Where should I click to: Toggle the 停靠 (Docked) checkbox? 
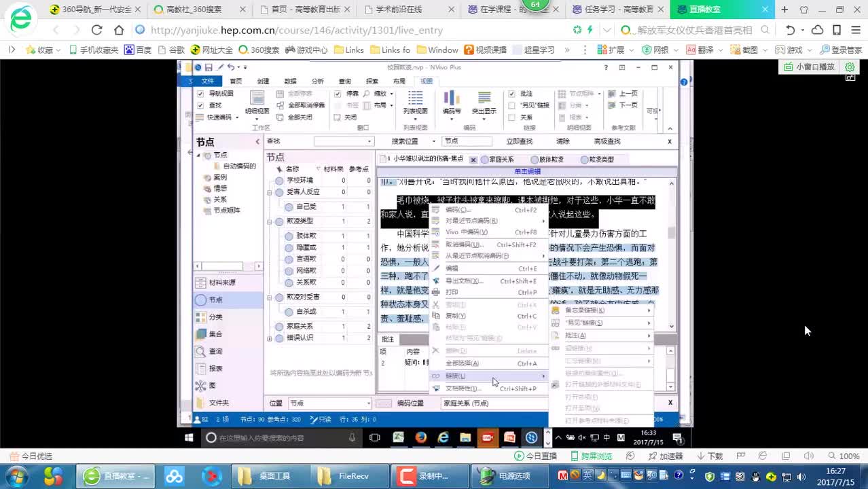tap(338, 94)
